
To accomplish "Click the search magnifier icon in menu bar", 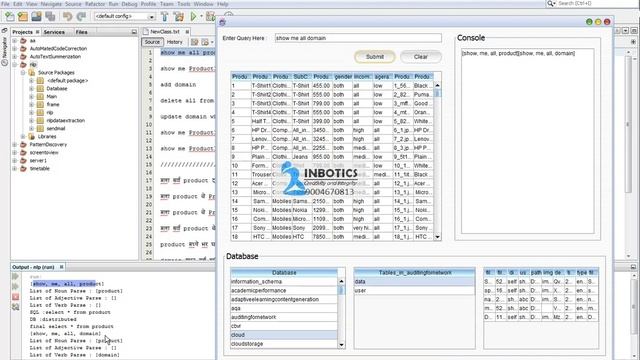I will [x=551, y=3].
